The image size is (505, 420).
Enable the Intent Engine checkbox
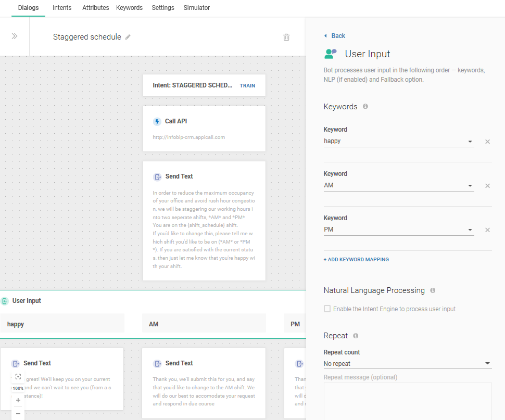tap(327, 309)
